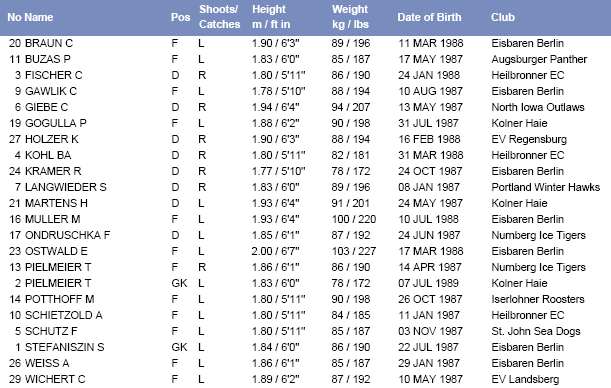This screenshot has width=611, height=388.
Task: Click club Augsburger Panther
Action: (539, 59)
